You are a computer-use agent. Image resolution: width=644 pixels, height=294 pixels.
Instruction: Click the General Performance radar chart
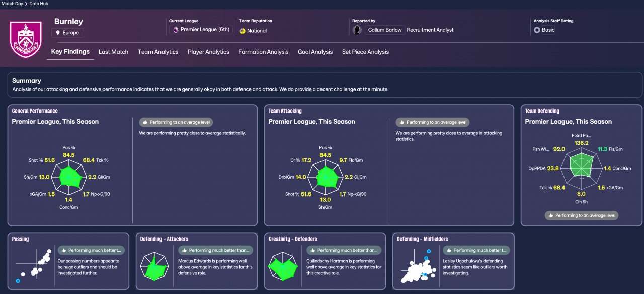pos(69,177)
